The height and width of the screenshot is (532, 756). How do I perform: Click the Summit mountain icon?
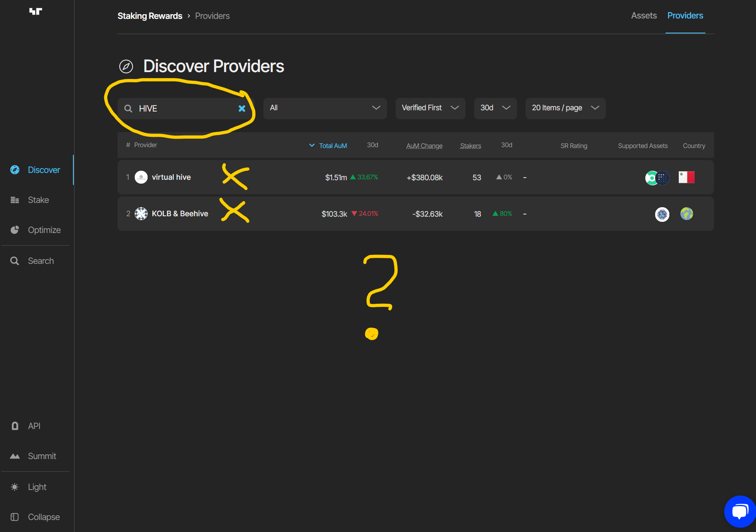15,456
